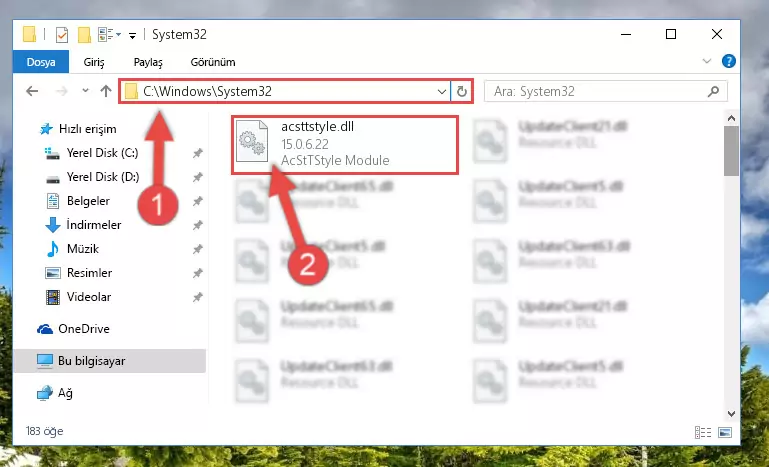The height and width of the screenshot is (467, 769).
Task: Click the file list scroll down arrow
Action: coord(731,413)
